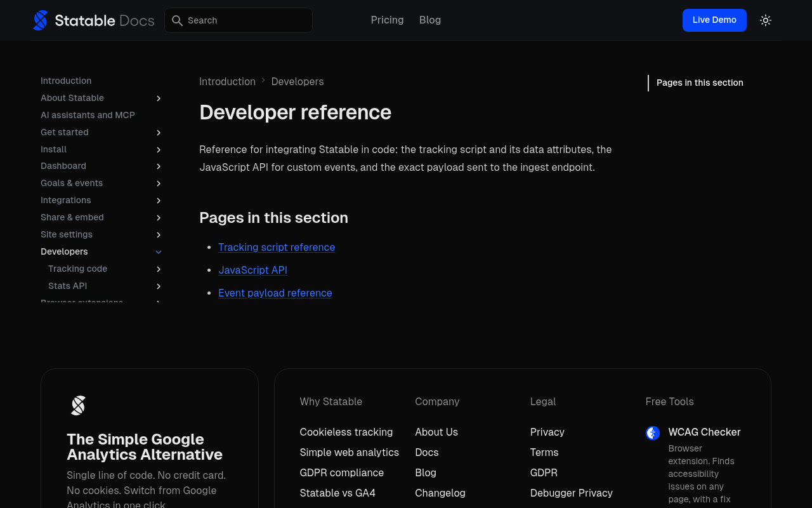Viewport: 812px width, 508px height.
Task: Open Tracking script reference link
Action: (x=277, y=247)
